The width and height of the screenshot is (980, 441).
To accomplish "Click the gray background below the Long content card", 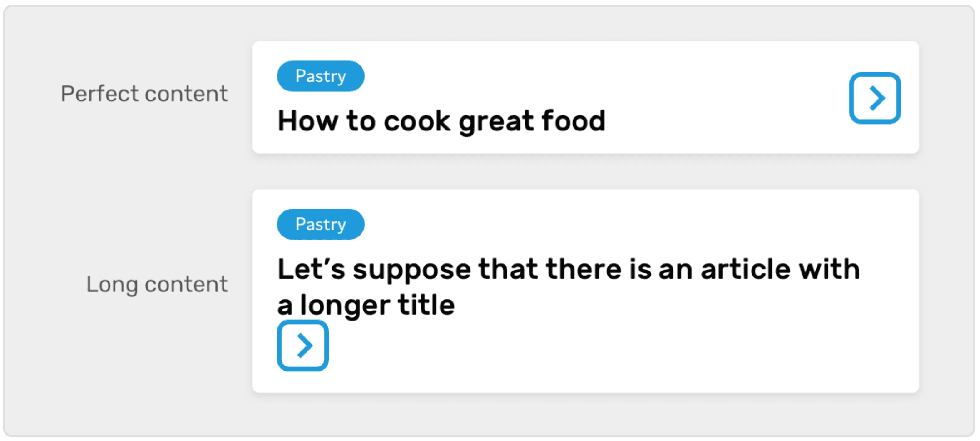I will [x=585, y=415].
